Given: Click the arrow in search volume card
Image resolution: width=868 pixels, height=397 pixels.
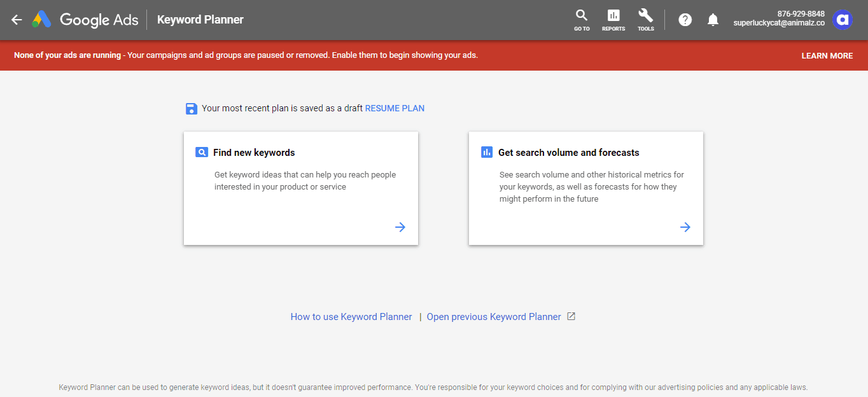Looking at the screenshot, I should [685, 227].
